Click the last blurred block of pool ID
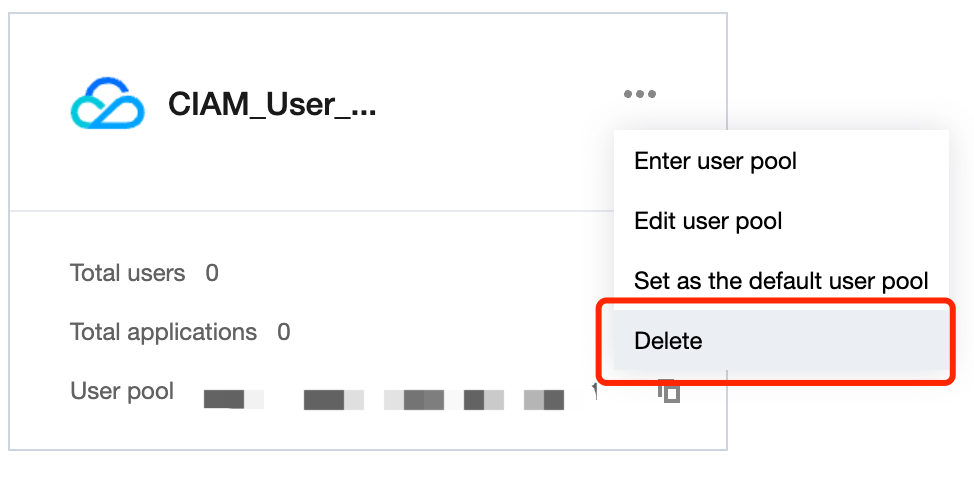The image size is (974, 492). click(546, 400)
